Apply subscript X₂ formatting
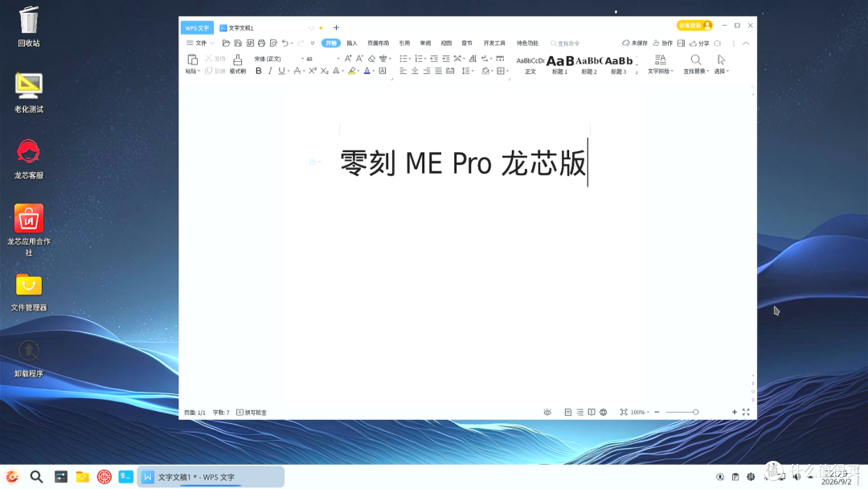Screen dimensions: 868x489 325,71
